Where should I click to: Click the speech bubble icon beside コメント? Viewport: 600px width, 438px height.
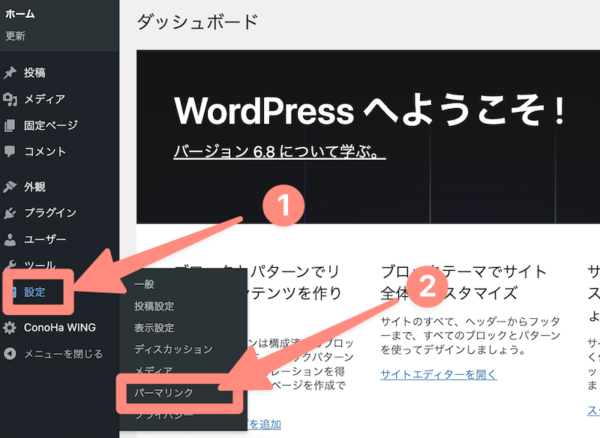click(10, 152)
